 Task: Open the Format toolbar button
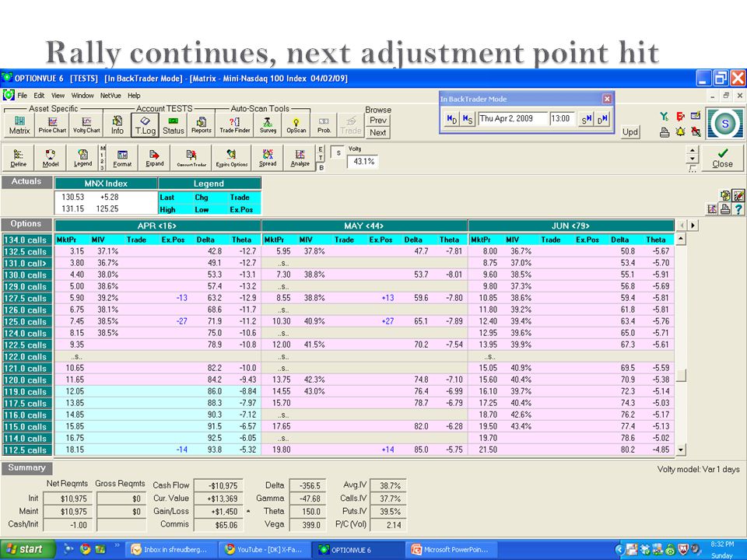coord(122,158)
